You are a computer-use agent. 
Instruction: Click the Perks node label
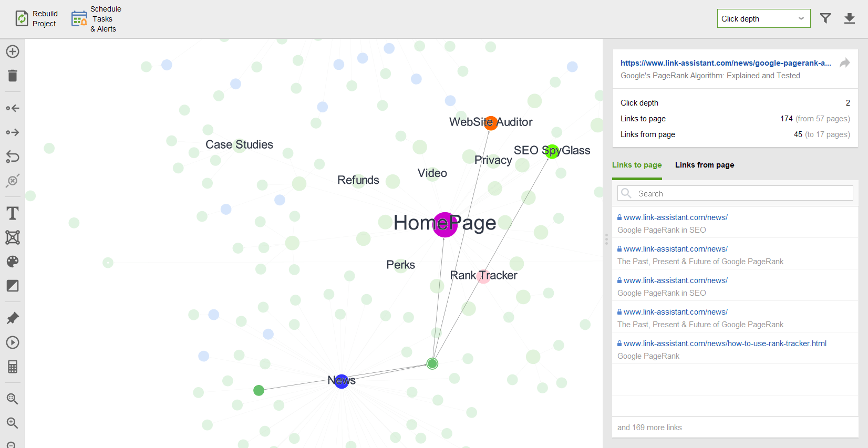[401, 265]
